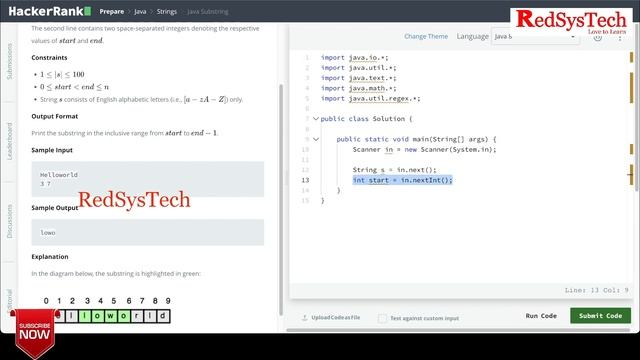The image size is (640, 360).
Task: Click the Change Theme link
Action: click(426, 36)
